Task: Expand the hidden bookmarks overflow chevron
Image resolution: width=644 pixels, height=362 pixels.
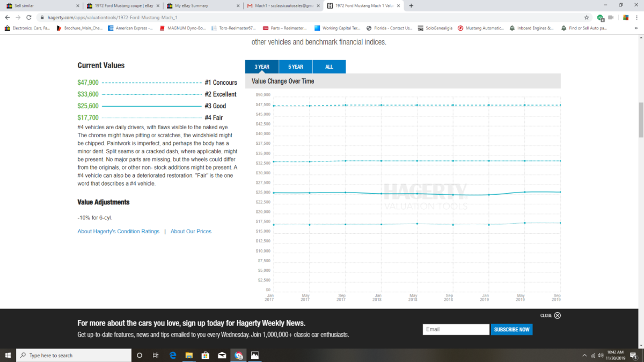Action: [x=638, y=28]
